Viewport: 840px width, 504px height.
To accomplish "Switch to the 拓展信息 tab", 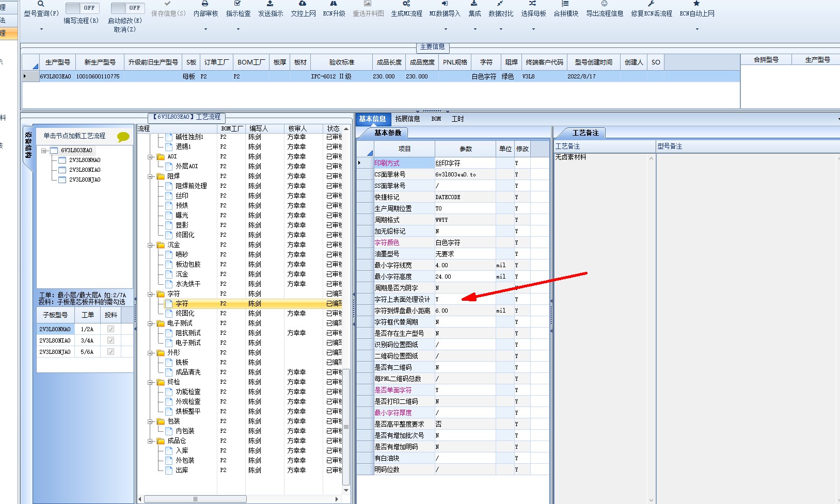I will pos(407,119).
